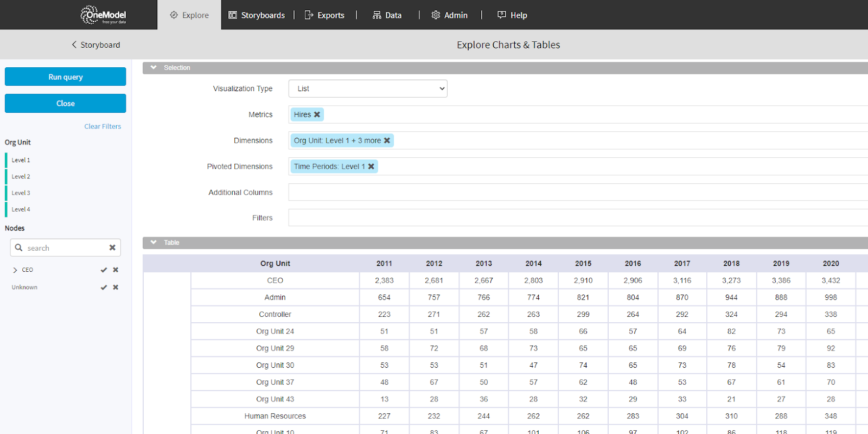Image resolution: width=868 pixels, height=434 pixels.
Task: Open the Visualization Type dropdown
Action: click(x=368, y=88)
